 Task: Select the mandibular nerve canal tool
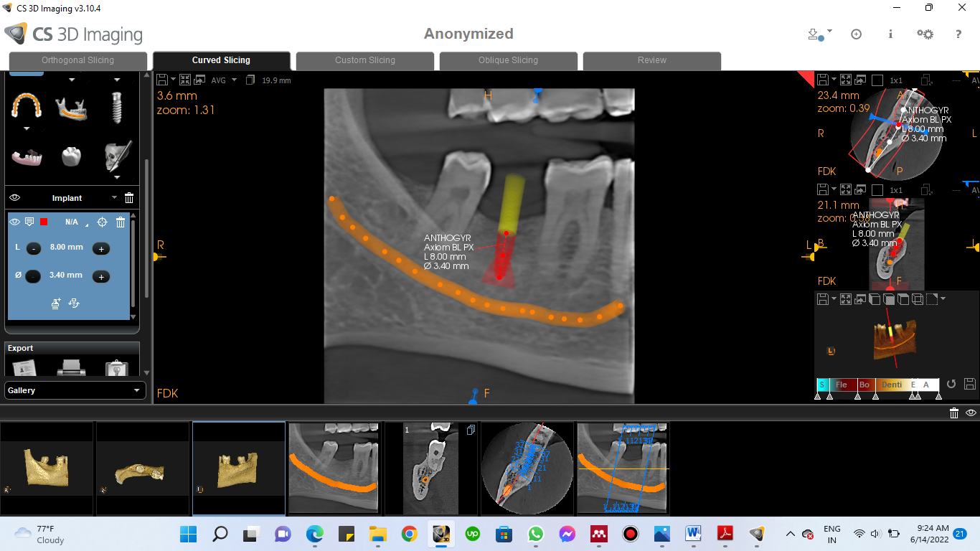pyautogui.click(x=72, y=108)
